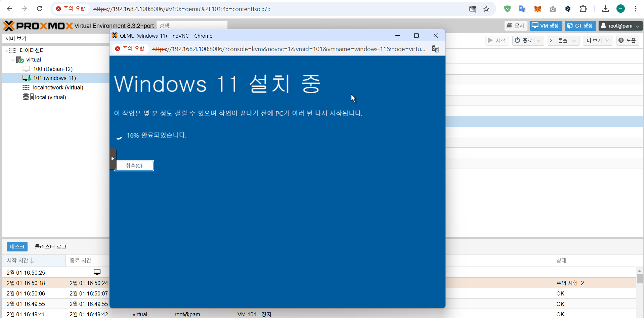Click the 문서 documentation button
The image size is (644, 318).
516,26
